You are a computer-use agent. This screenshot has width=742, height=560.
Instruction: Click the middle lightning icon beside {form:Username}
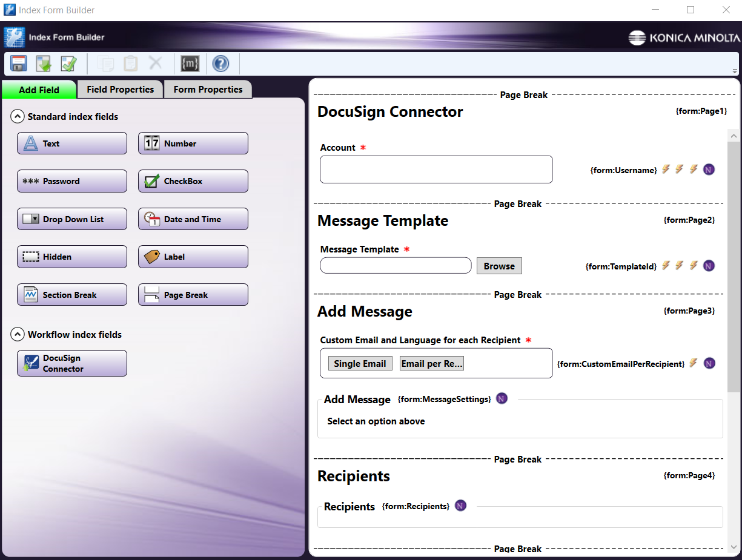tap(680, 169)
